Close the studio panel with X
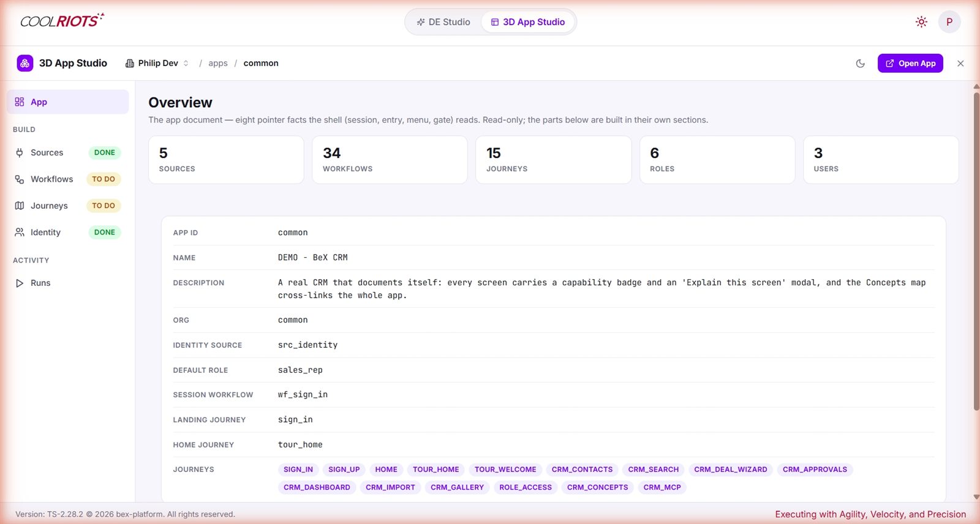This screenshot has width=980, height=524. tap(960, 63)
